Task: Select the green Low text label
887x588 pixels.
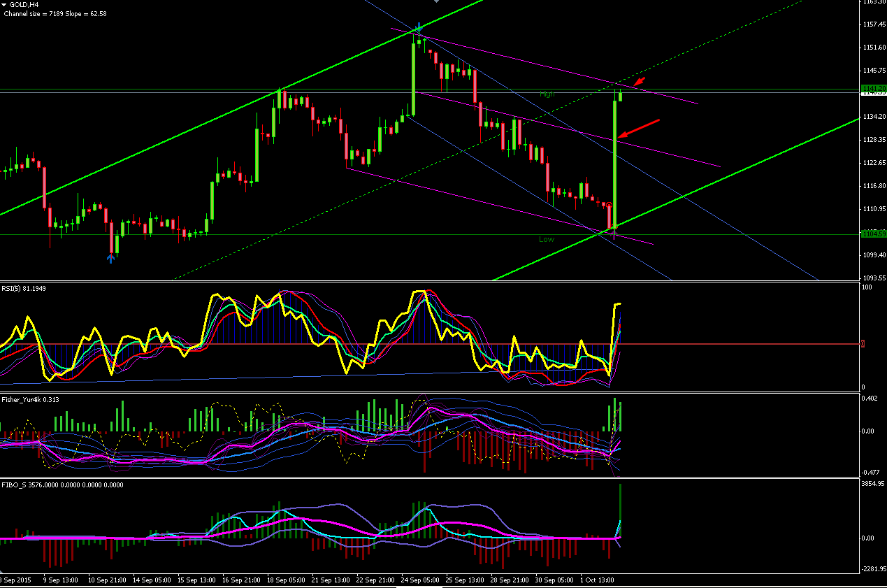Action: 547,239
